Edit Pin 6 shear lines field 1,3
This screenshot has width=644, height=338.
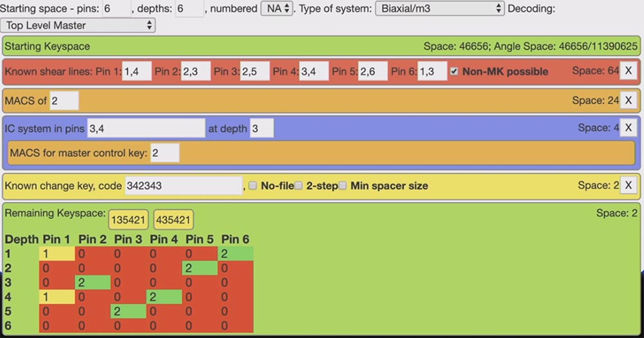point(432,71)
